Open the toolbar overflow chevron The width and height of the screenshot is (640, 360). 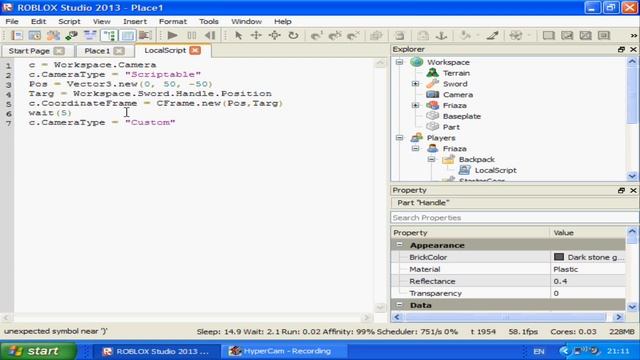coord(633,36)
